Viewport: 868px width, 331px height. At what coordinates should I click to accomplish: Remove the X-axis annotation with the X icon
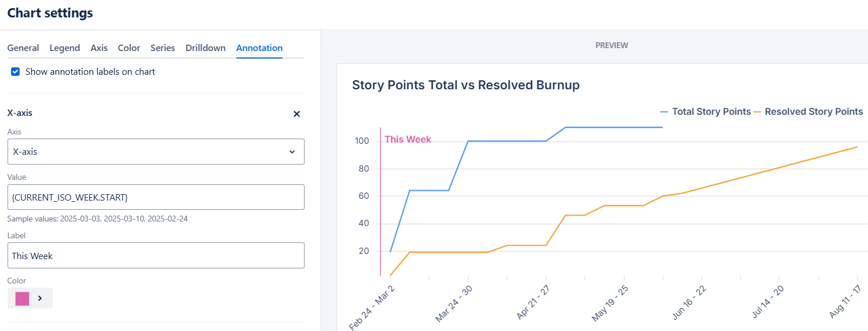pyautogui.click(x=296, y=114)
